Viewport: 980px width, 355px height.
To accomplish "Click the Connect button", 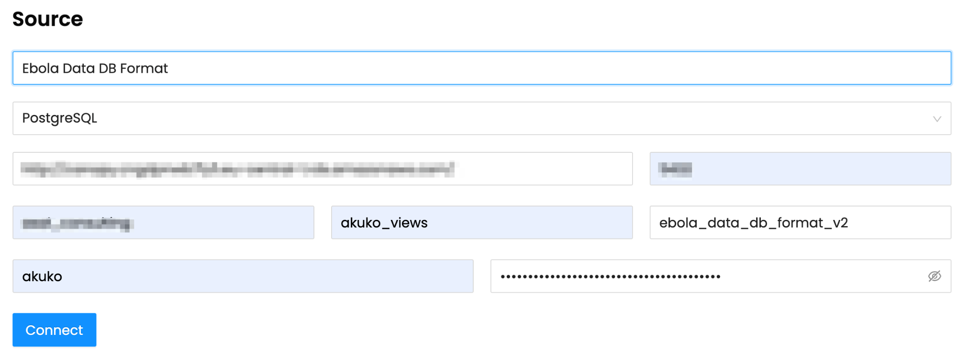I will click(x=54, y=330).
